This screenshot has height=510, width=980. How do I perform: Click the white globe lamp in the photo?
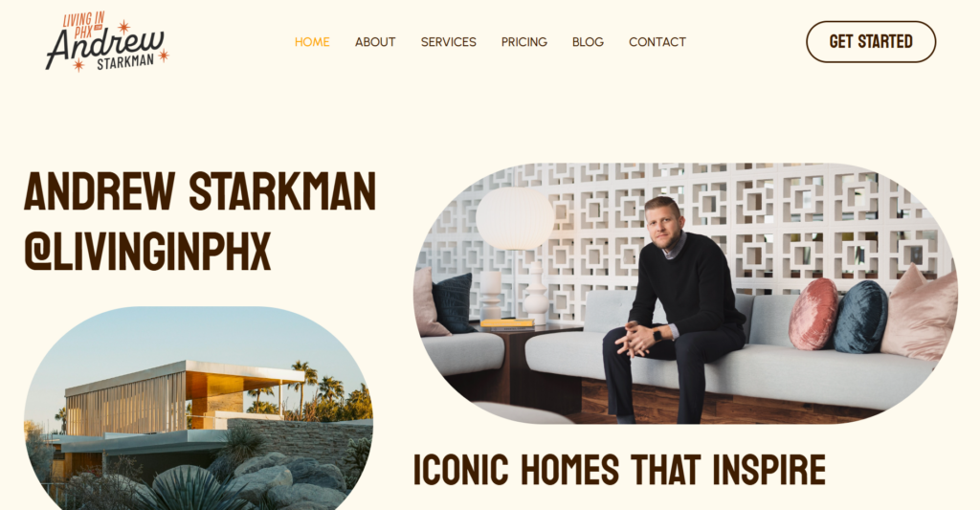[514, 219]
